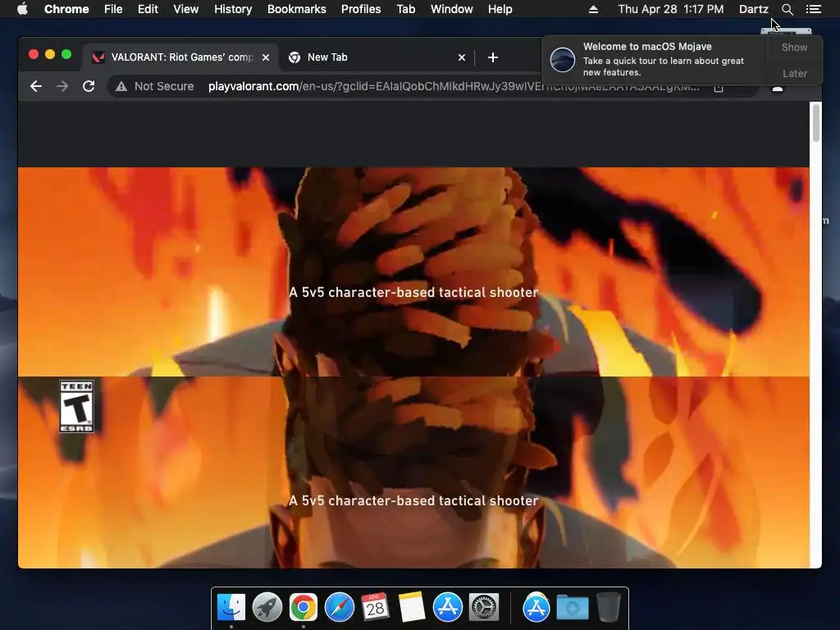840x630 pixels.
Task: Open the Chrome application menu
Action: coord(66,9)
